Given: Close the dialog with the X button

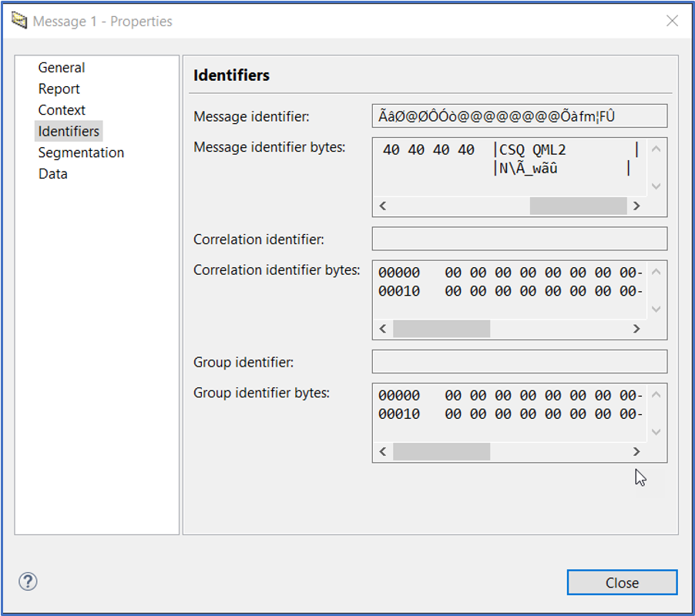Looking at the screenshot, I should [672, 21].
